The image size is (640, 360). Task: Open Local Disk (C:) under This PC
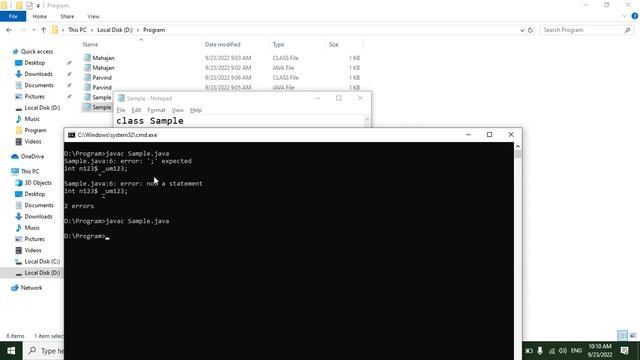(x=42, y=261)
